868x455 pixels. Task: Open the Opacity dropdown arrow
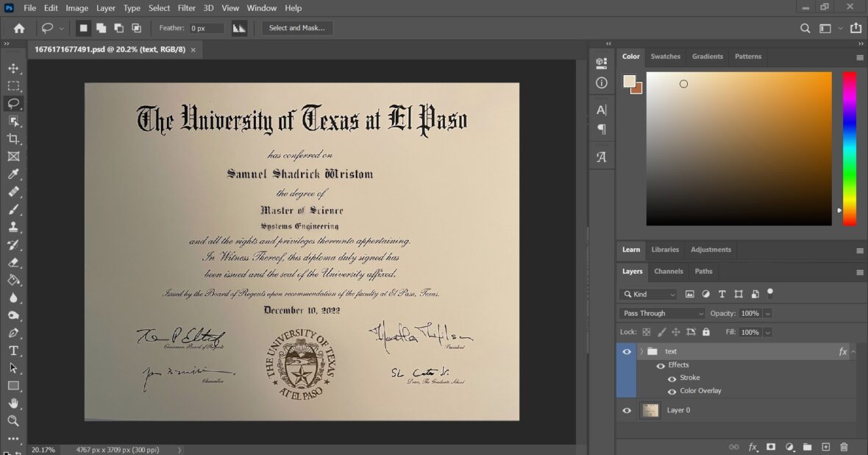767,314
